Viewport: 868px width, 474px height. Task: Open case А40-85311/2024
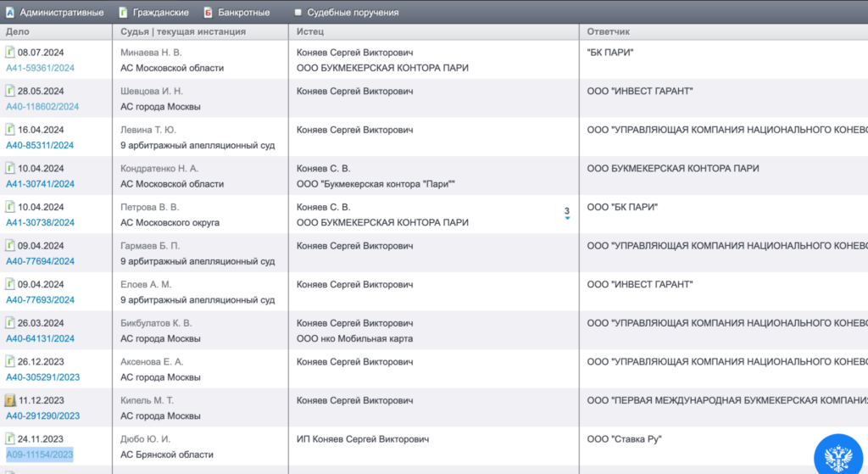click(x=40, y=146)
